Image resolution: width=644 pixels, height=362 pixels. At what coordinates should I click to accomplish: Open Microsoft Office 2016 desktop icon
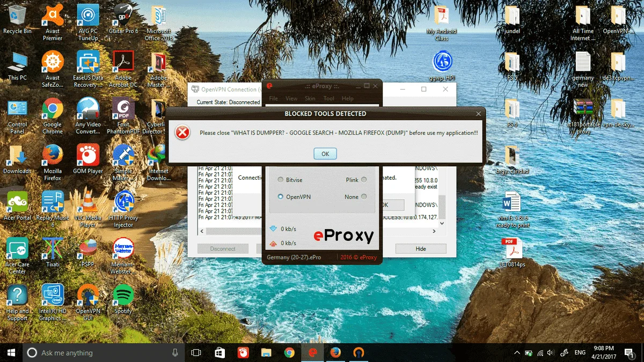158,23
